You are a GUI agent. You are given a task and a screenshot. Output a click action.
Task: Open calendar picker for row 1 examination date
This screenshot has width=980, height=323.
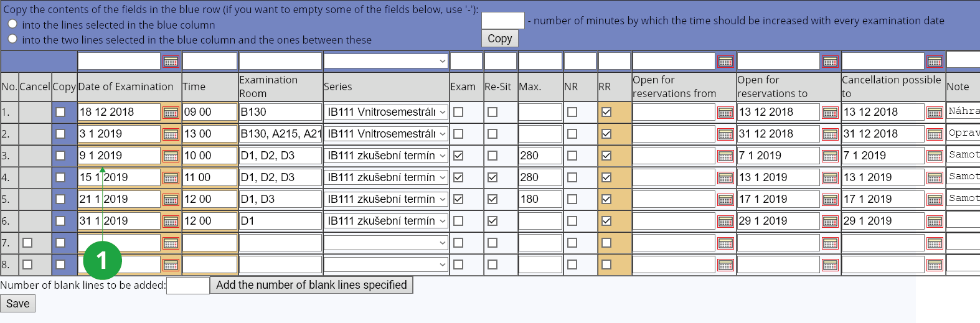pos(171,113)
